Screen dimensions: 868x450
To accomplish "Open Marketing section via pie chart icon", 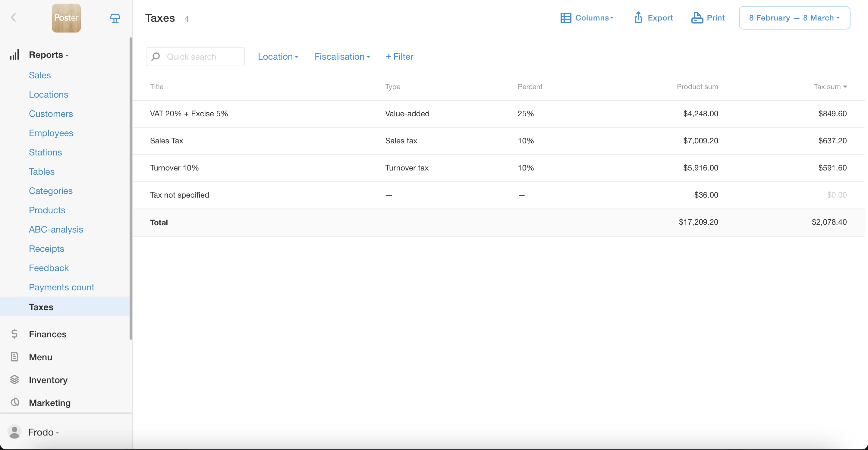I will click(x=15, y=402).
